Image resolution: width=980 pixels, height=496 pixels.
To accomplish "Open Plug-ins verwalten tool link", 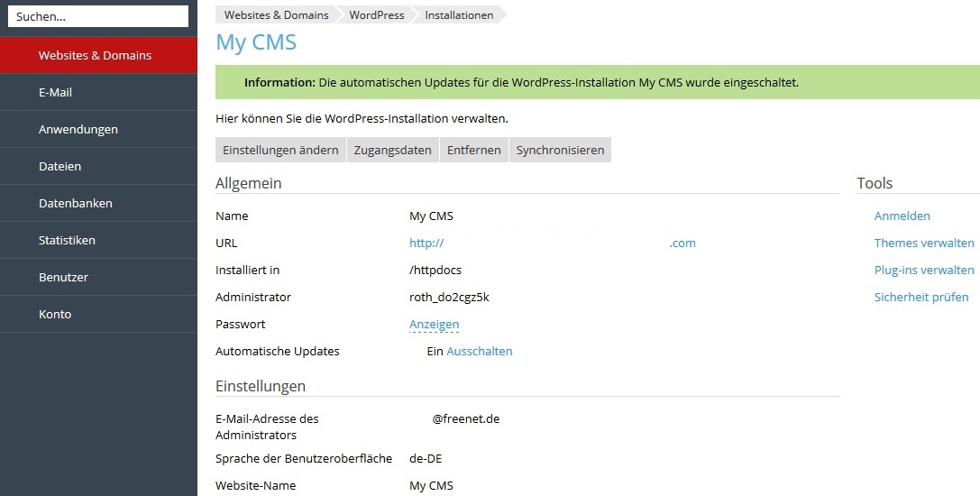I will click(x=924, y=271).
